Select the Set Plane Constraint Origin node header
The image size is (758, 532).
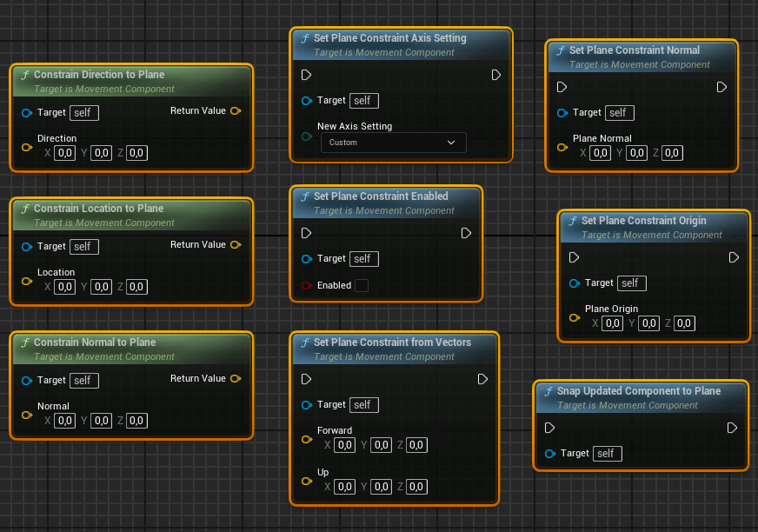click(643, 221)
